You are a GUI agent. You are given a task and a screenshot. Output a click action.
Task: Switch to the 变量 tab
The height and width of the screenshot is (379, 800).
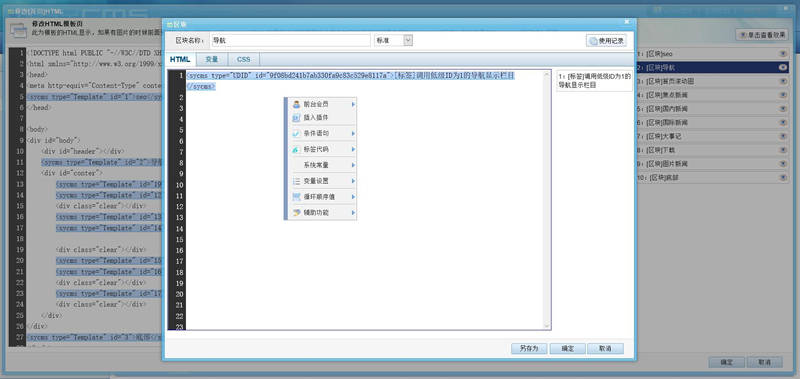pyautogui.click(x=212, y=60)
